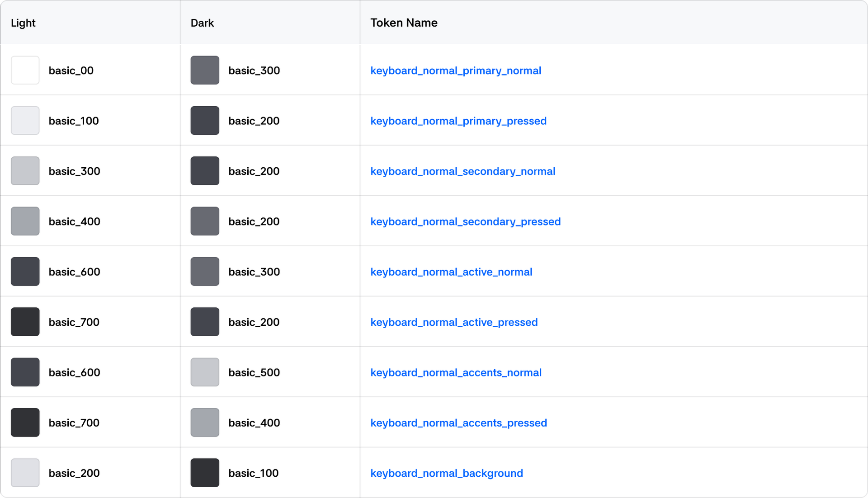Open keyboard_normal_active_normal token
Viewport: 868px width, 498px height.
pos(451,272)
